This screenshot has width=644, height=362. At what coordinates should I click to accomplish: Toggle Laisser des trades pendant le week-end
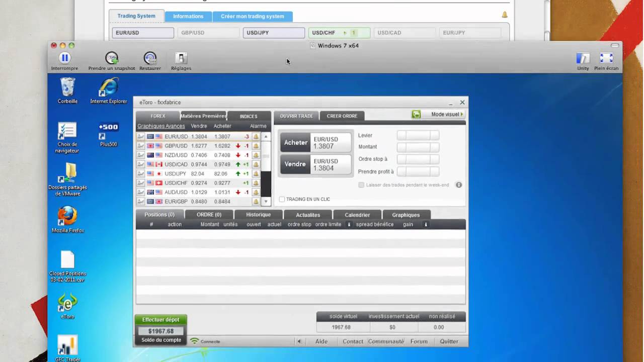tap(361, 185)
